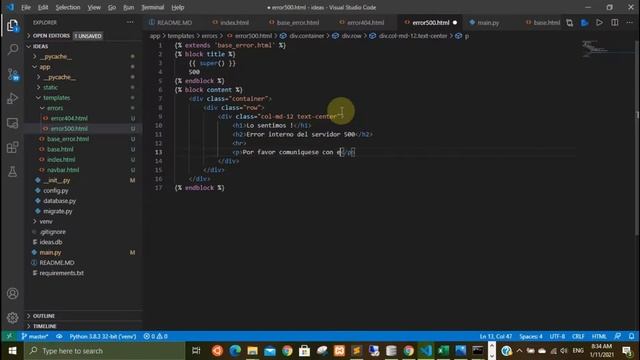This screenshot has width=640, height=360.
Task: Open ideas.db in file tree
Action: 51,242
